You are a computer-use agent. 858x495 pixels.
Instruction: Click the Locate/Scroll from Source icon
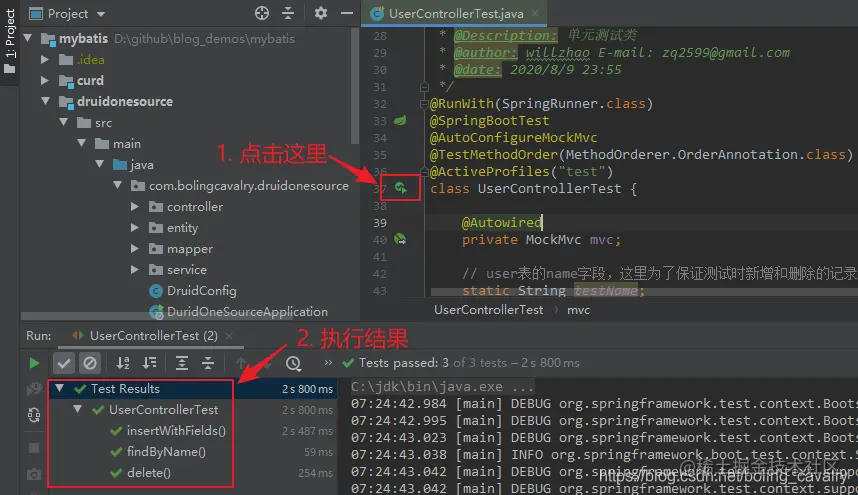coord(262,13)
